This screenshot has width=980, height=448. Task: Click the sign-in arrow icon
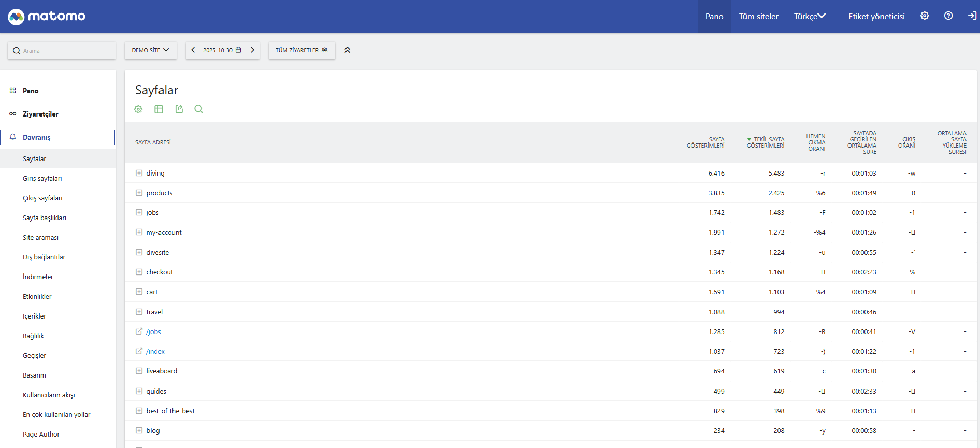click(x=972, y=16)
